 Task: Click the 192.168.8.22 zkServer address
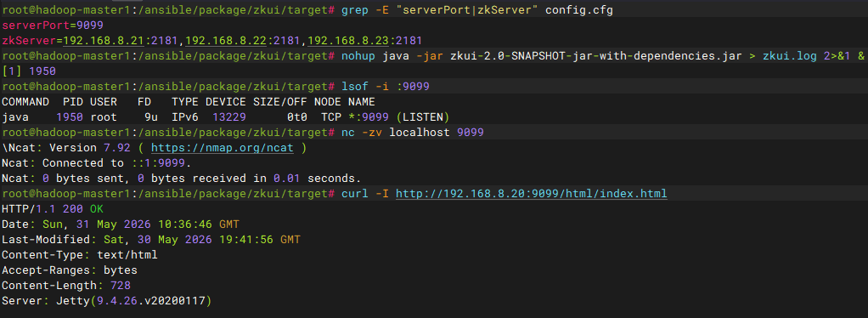coord(226,41)
